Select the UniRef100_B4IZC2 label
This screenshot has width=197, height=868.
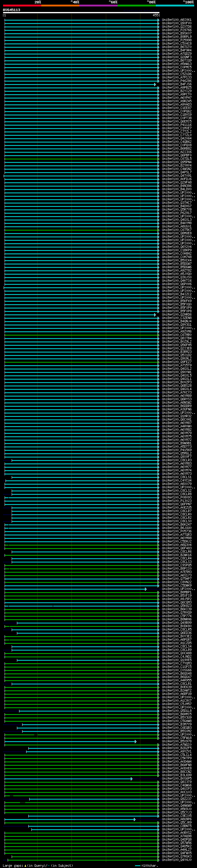(176, 294)
